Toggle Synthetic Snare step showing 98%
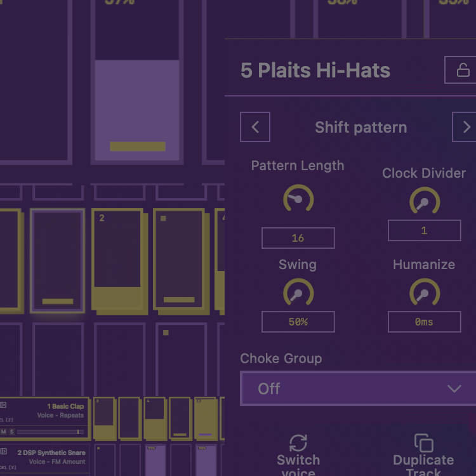The image size is (476, 476). tap(206, 460)
